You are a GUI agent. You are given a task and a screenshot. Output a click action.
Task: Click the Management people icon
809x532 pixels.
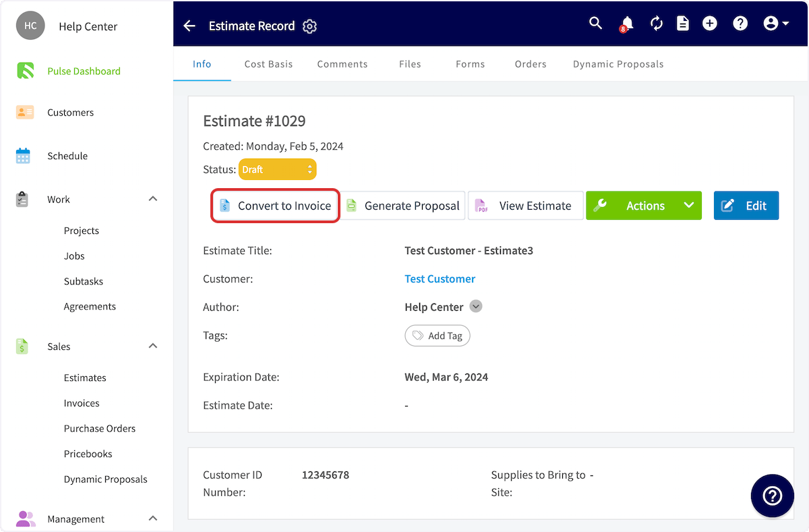[25, 519]
